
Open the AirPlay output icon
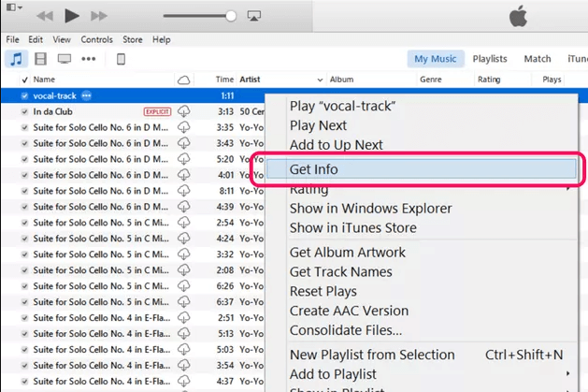coord(254,16)
